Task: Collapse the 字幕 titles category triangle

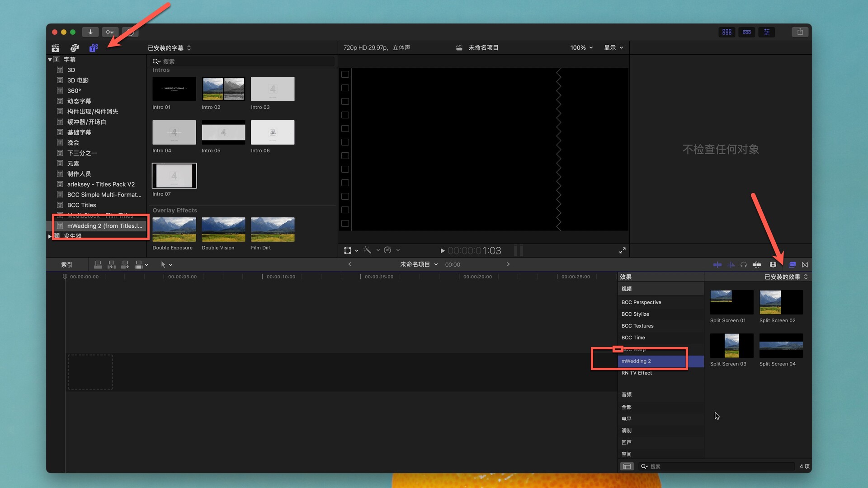Action: click(x=50, y=60)
